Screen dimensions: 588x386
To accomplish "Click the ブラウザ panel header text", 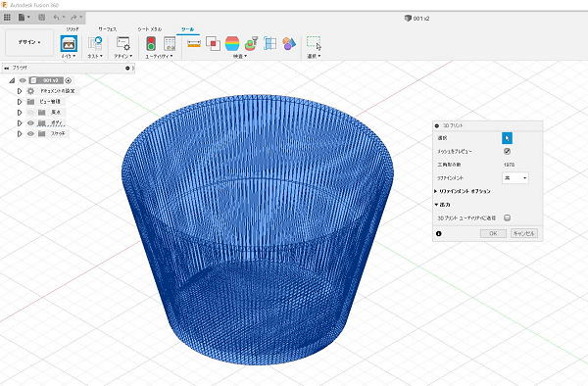I will click(x=20, y=69).
